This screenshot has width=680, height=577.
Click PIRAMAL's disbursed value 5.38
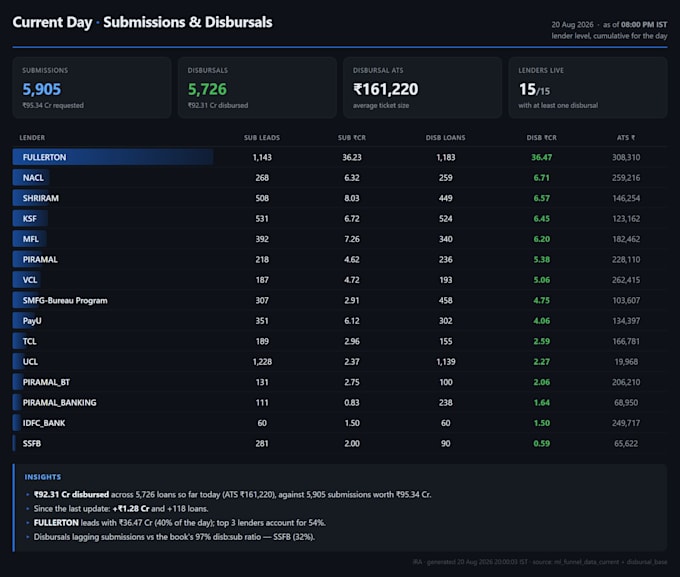tap(542, 259)
